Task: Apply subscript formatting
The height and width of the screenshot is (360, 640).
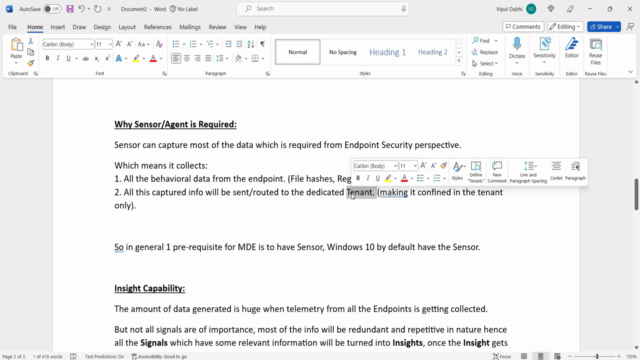Action: [x=97, y=59]
